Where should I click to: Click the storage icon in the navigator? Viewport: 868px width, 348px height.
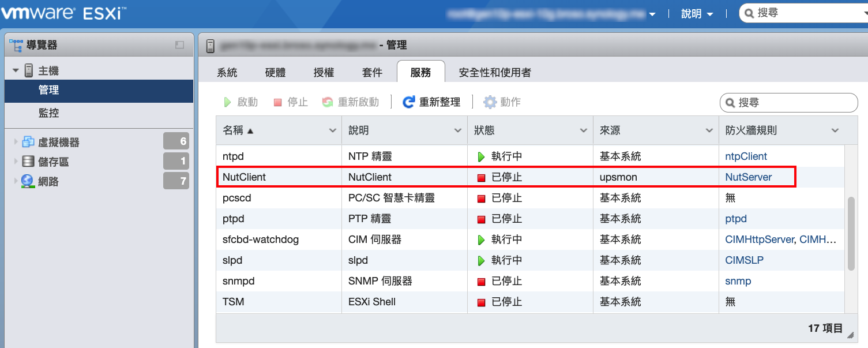[28, 162]
